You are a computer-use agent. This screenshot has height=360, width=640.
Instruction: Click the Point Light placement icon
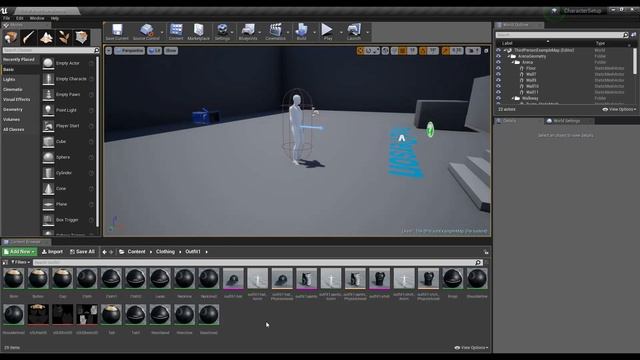48,110
